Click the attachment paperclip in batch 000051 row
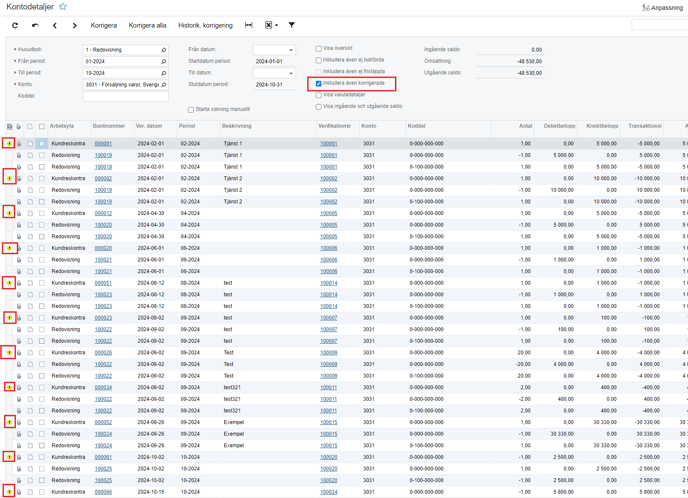Viewport: 688px width, 498px height. click(19, 283)
